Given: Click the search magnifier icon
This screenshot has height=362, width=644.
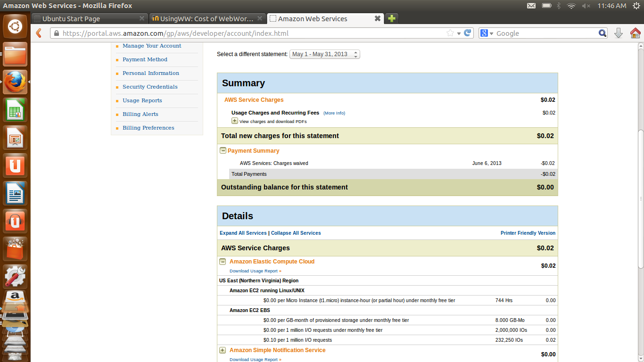Looking at the screenshot, I should tap(603, 33).
